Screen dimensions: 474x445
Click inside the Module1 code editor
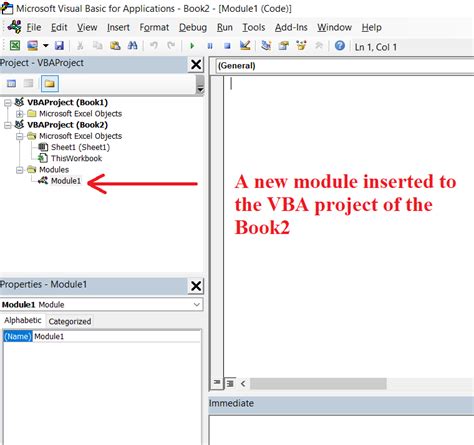pyautogui.click(x=349, y=227)
